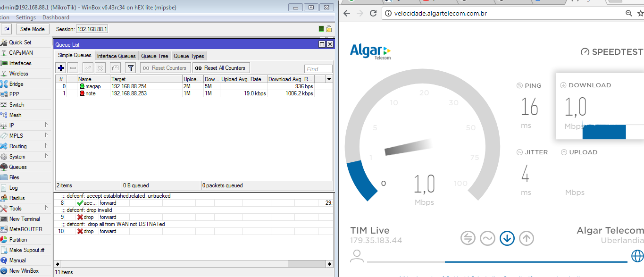Screen dimensions: 644x277
Task: Click the ping phase icon in speedtest
Action: point(468,238)
